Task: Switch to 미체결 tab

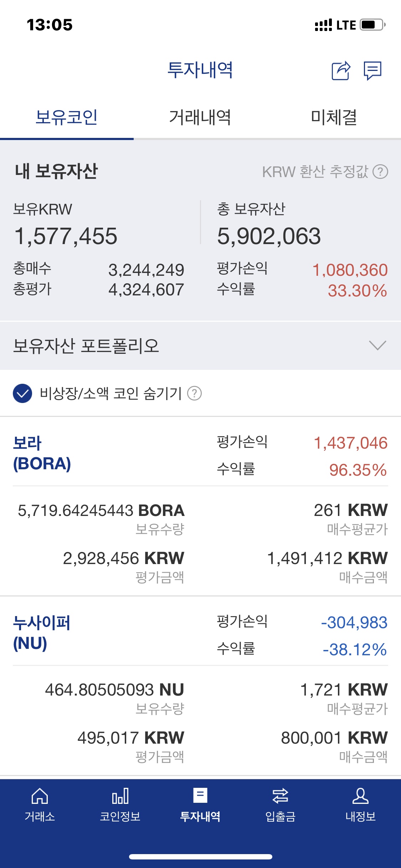Action: tap(334, 117)
